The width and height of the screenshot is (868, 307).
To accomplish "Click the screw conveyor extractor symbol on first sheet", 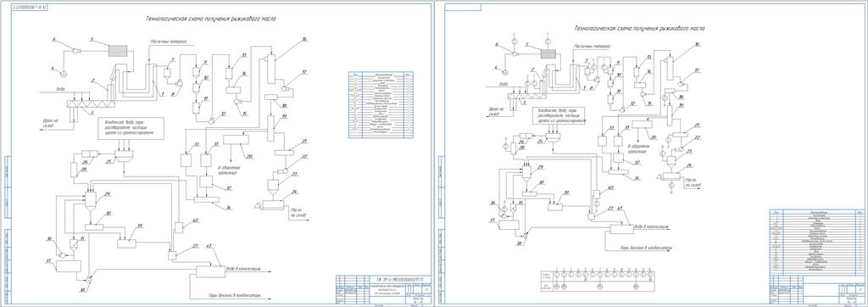I will (88, 103).
